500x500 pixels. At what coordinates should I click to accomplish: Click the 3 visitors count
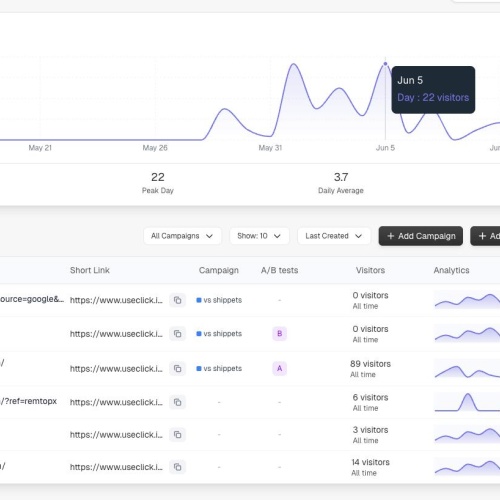coord(370,430)
